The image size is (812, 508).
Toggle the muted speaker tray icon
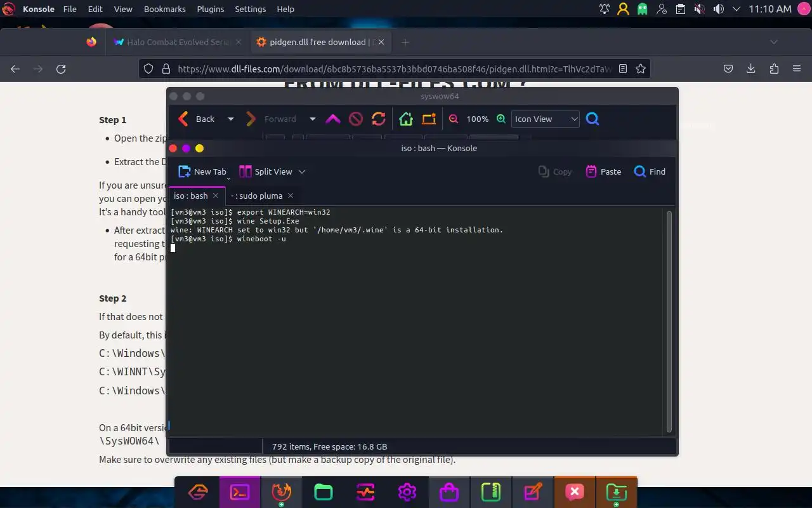[700, 9]
